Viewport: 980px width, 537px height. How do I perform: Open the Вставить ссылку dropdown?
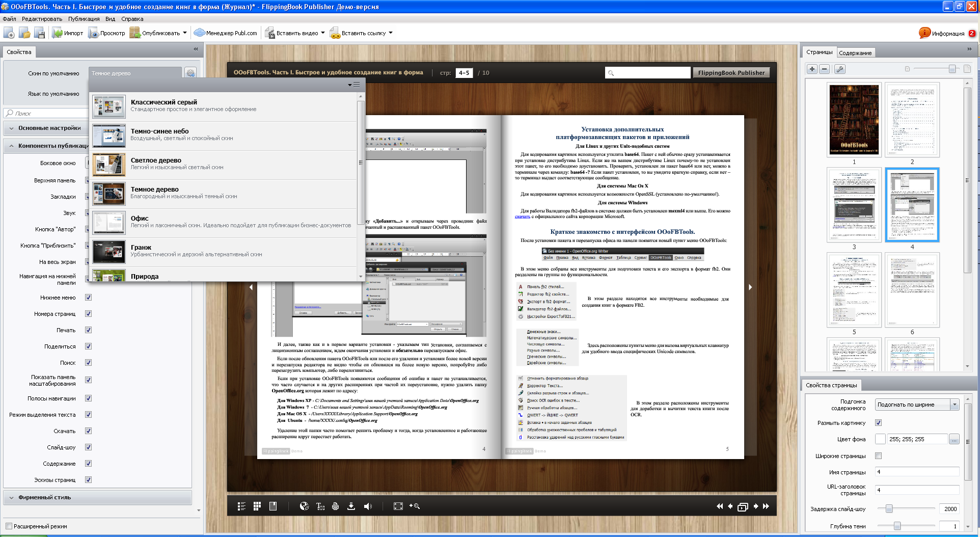pyautogui.click(x=391, y=33)
